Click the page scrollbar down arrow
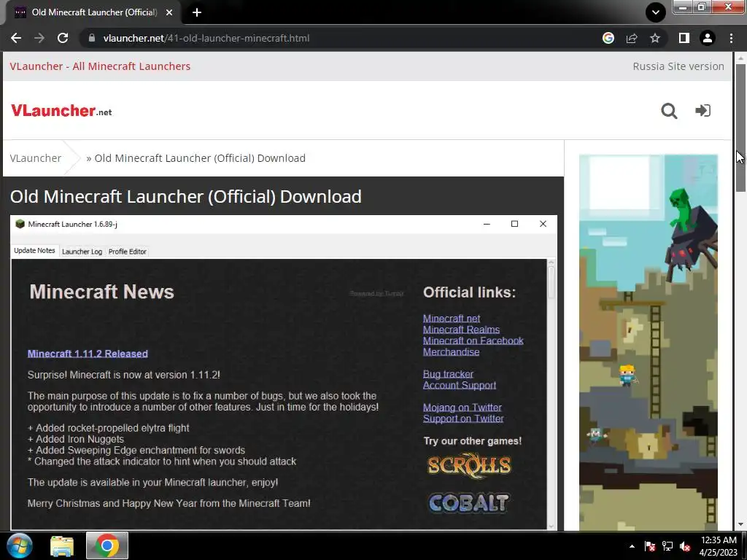This screenshot has height=560, width=747. (x=740, y=525)
